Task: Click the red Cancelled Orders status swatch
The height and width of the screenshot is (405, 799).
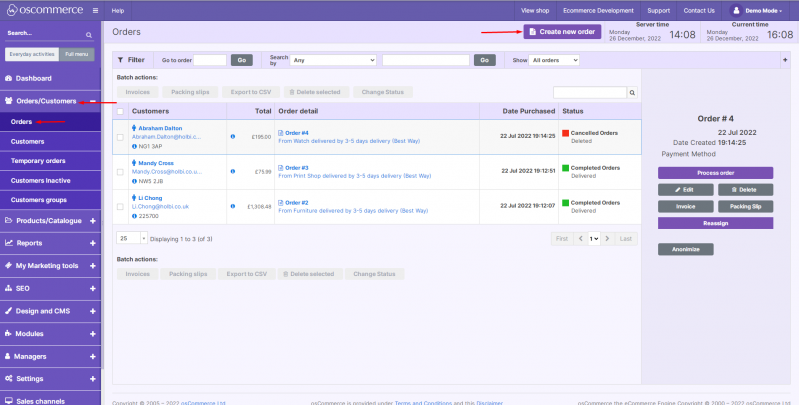Action: coord(565,133)
